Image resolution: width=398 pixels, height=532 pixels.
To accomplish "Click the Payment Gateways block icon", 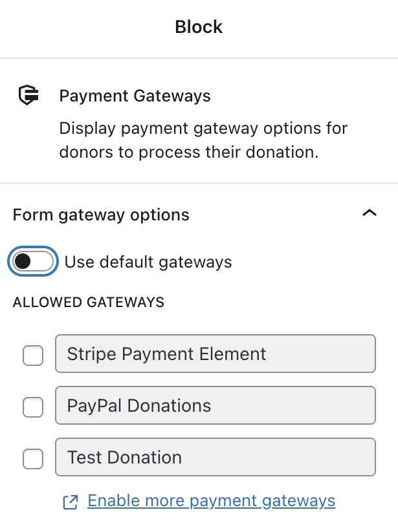I will coord(28,96).
